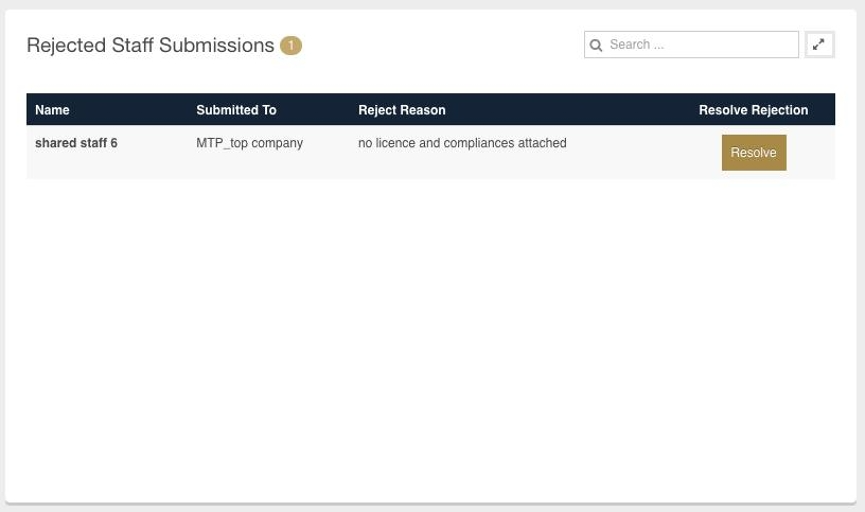865x512 pixels.
Task: Click the placeholder text in the Search box
Action: 637,45
